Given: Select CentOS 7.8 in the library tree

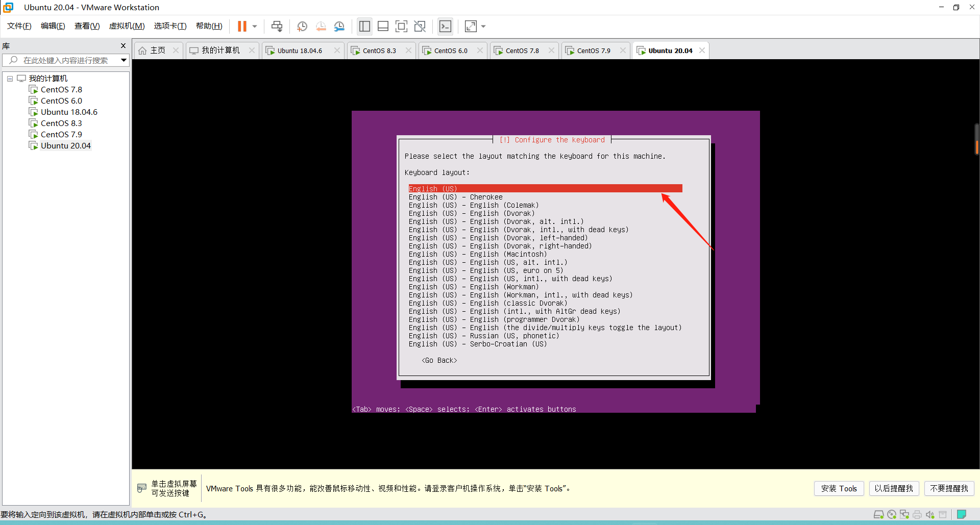Looking at the screenshot, I should (61, 90).
